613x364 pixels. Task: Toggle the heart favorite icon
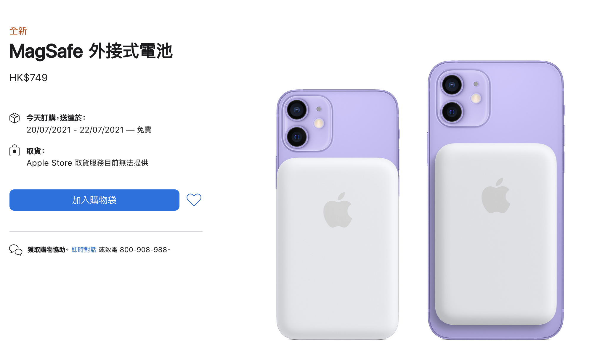click(x=194, y=200)
